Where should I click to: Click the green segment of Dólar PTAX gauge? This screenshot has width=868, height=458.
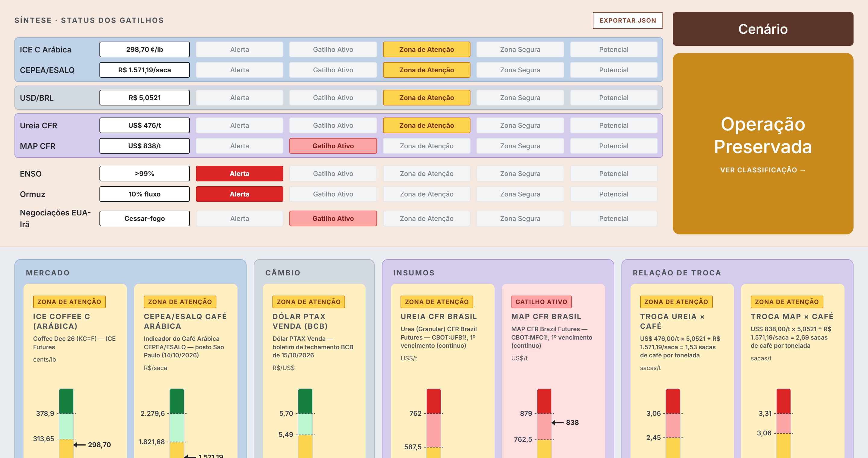[305, 401]
